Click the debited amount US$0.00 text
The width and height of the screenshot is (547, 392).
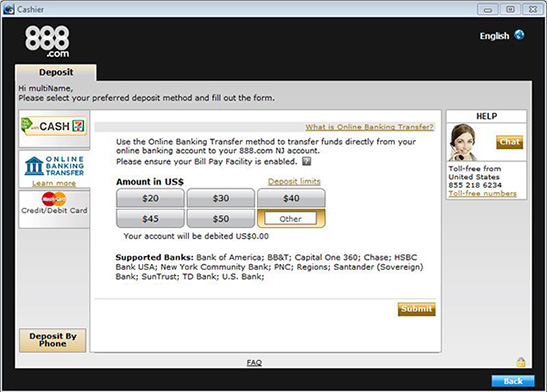[x=252, y=236]
